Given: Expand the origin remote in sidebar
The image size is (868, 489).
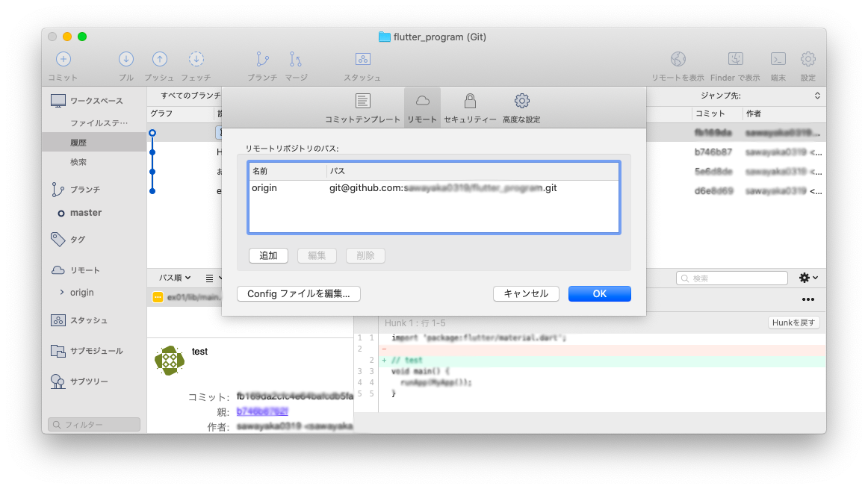Looking at the screenshot, I should point(61,292).
